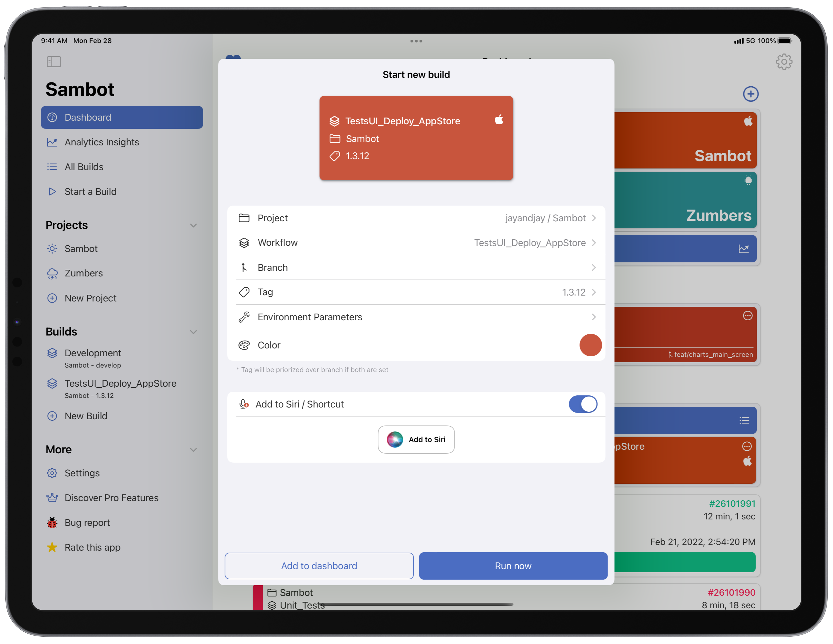Click the folder icon in the Project row
The image size is (833, 644).
(x=244, y=218)
